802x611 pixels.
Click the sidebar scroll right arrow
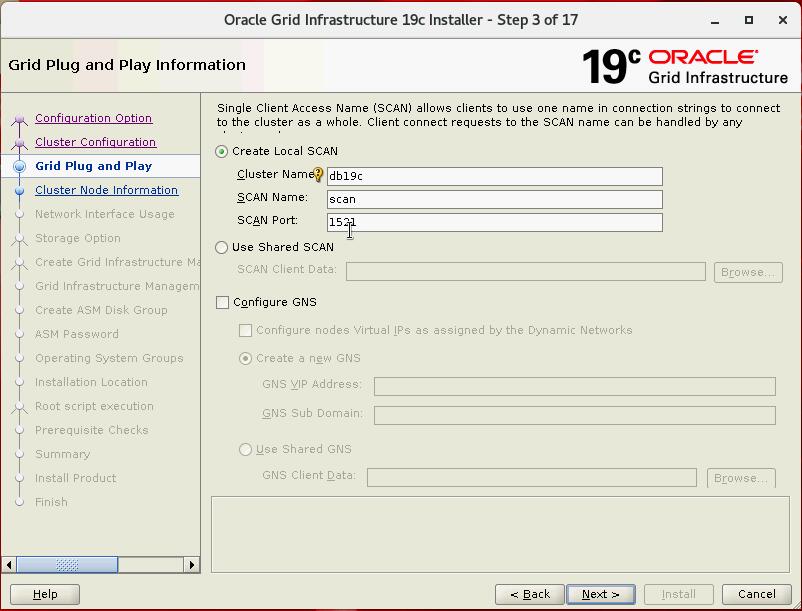[x=192, y=565]
